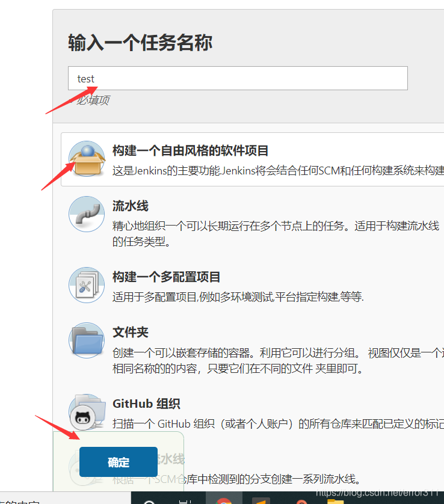Screen dimensions: 444x504
Task: Click the description starting 精心地组织一个可以长期运行
Action: [x=276, y=234]
